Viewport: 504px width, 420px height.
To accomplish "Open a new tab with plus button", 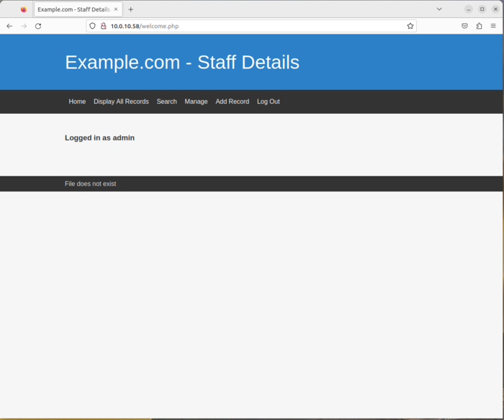I will [130, 9].
